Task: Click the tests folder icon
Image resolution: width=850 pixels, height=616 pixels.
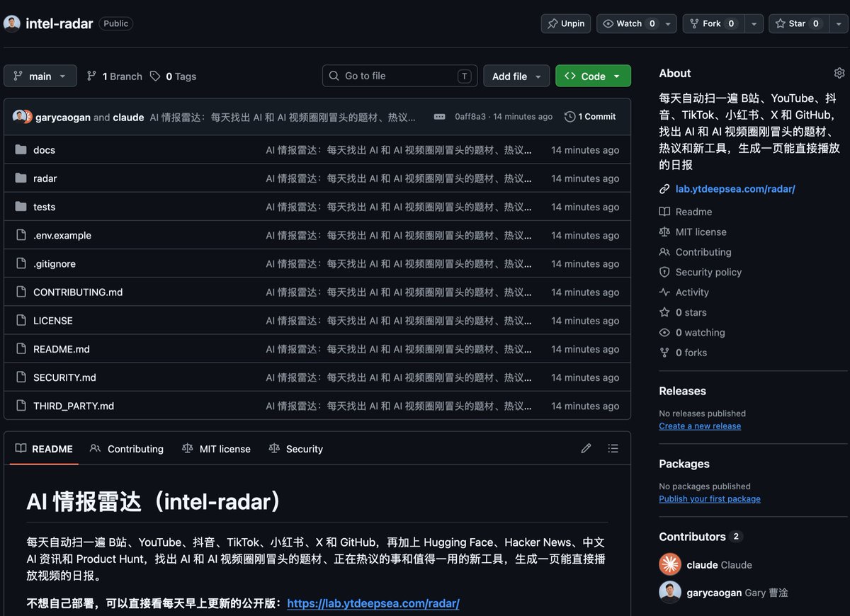Action: point(21,207)
